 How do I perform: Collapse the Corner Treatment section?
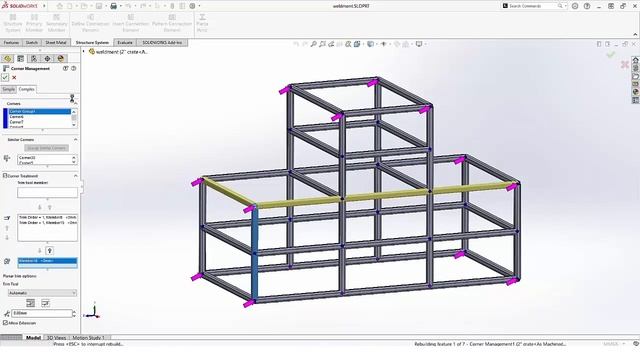(x=76, y=176)
